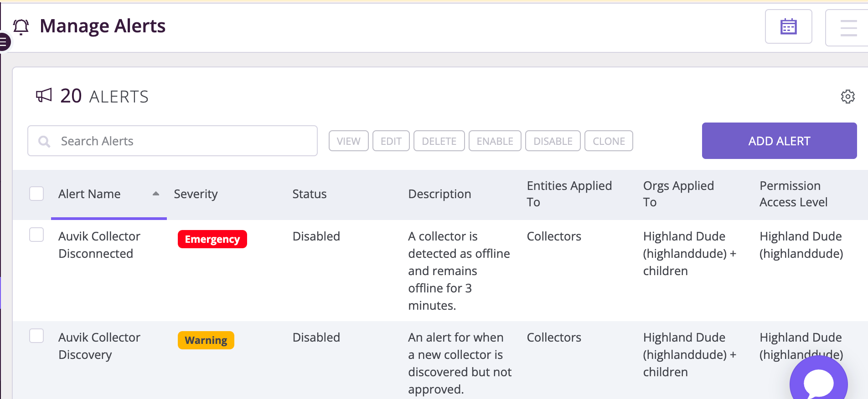Click the megaphone icon beside 20 Alerts
The width and height of the screenshot is (868, 399).
point(44,96)
